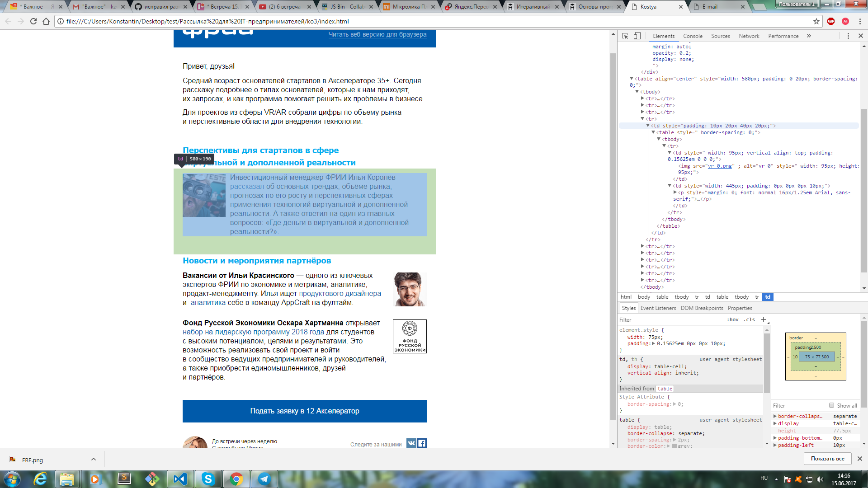
Task: Switch to the Sources tab
Action: [720, 36]
